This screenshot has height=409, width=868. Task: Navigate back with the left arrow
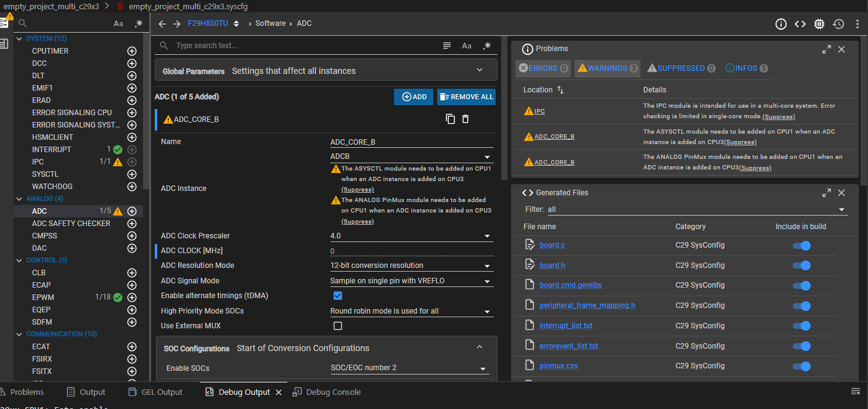point(162,24)
